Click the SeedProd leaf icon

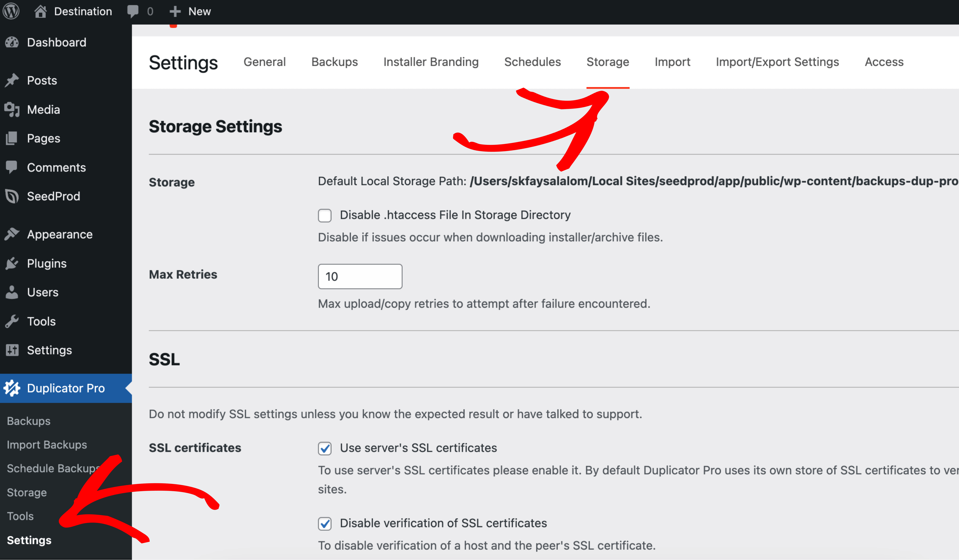click(x=12, y=196)
